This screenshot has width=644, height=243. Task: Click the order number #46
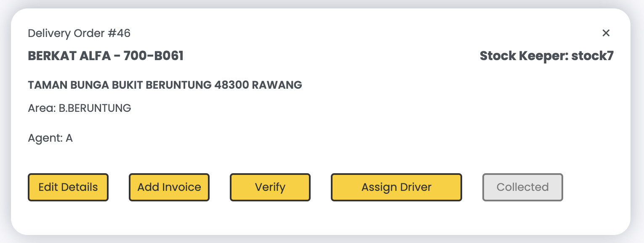[119, 33]
